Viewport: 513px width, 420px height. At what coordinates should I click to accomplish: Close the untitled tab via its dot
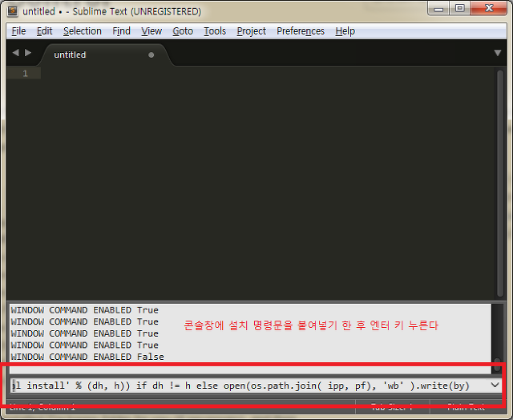(x=151, y=55)
